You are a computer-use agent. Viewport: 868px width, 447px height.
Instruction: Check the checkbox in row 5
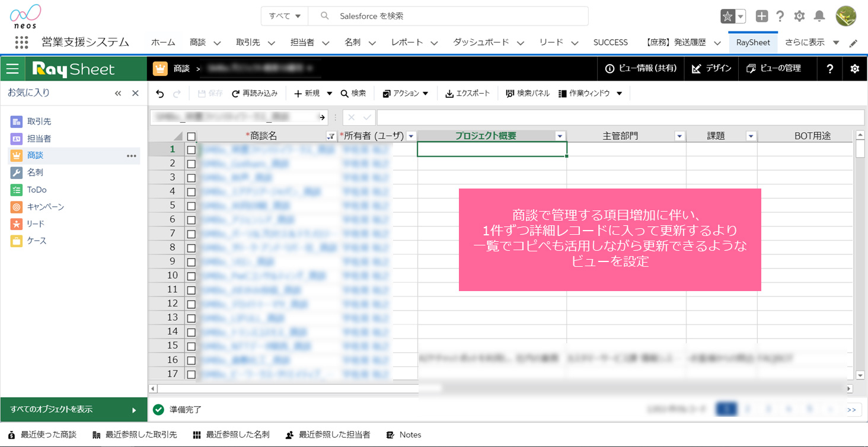191,206
